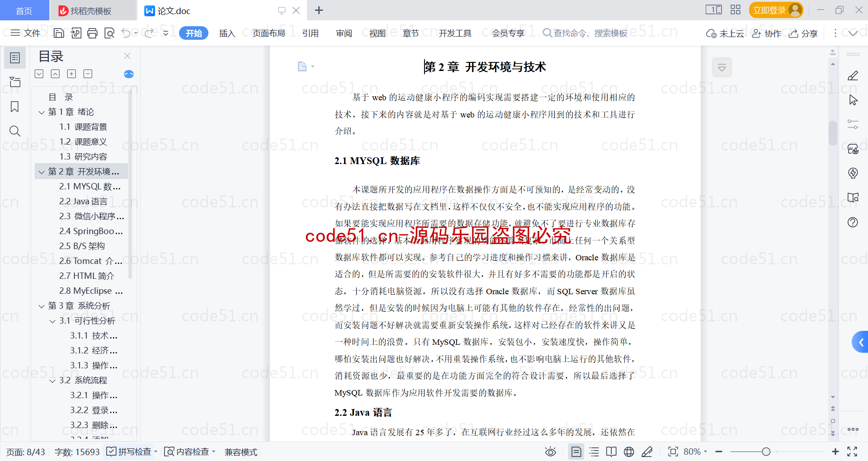Open the help question mark icon
The height and width of the screenshot is (461, 868).
pyautogui.click(x=853, y=222)
